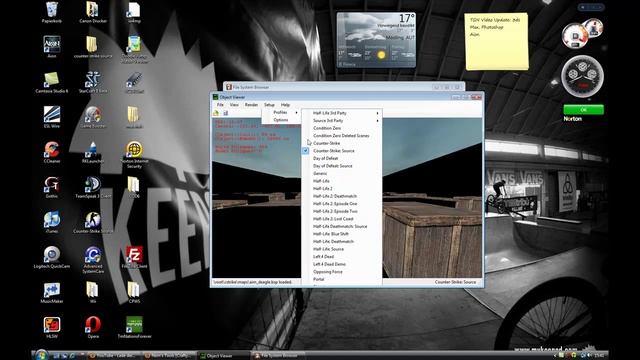Click the open file icon in Object Viewer toolbar

(216, 113)
